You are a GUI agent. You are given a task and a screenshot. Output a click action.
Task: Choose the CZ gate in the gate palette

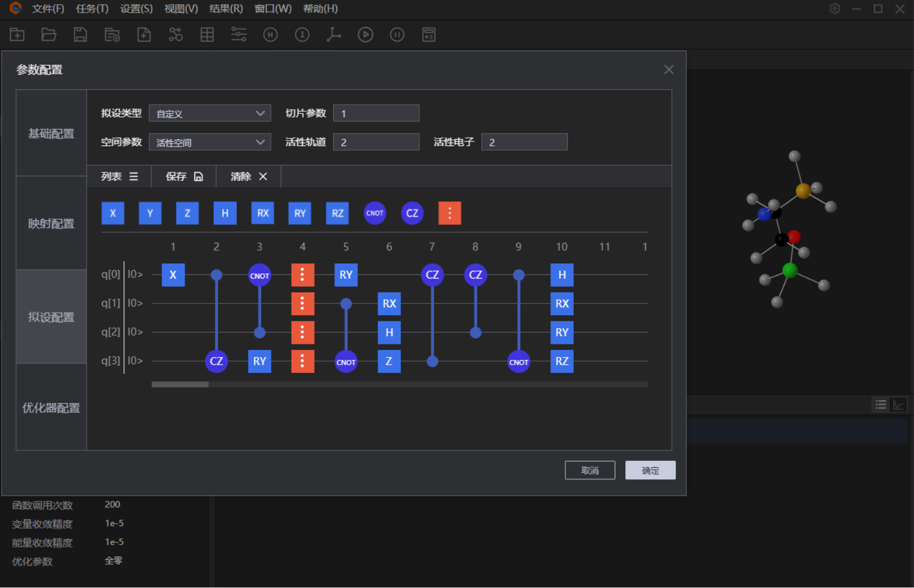pyautogui.click(x=412, y=213)
